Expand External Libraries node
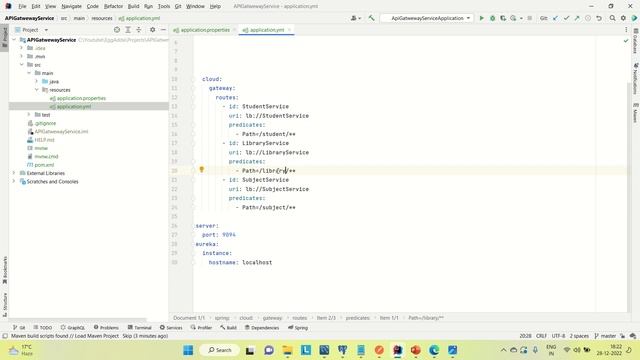The image size is (640, 360). 14,173
